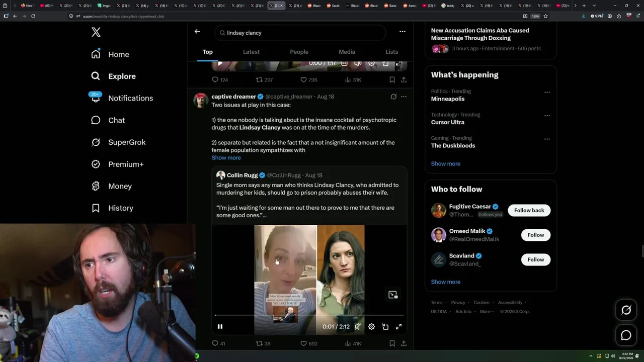Open settings gear on the 1:17 video
The width and height of the screenshot is (644, 362).
point(371,63)
